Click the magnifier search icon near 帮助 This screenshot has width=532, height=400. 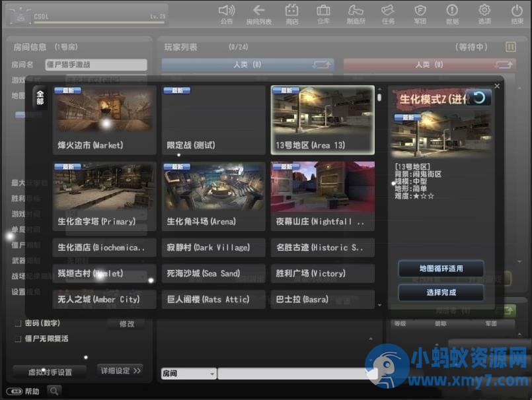point(54,391)
